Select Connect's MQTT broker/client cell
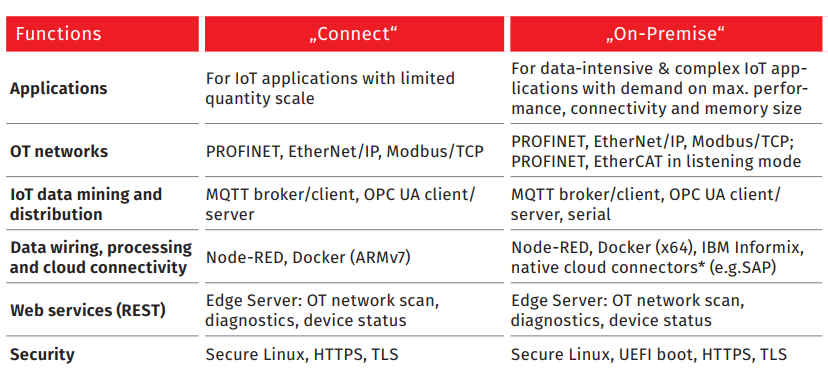This screenshot has width=828, height=377. [x=341, y=204]
